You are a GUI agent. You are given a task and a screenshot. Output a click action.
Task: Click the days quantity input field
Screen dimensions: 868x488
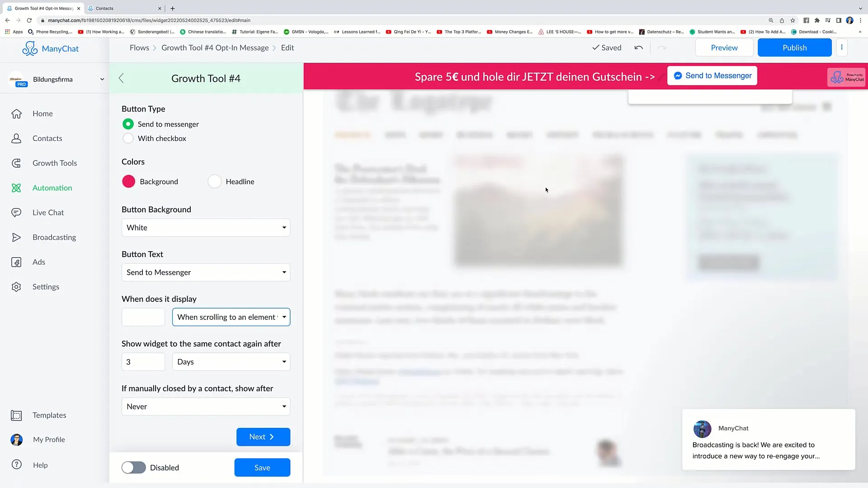pos(142,361)
